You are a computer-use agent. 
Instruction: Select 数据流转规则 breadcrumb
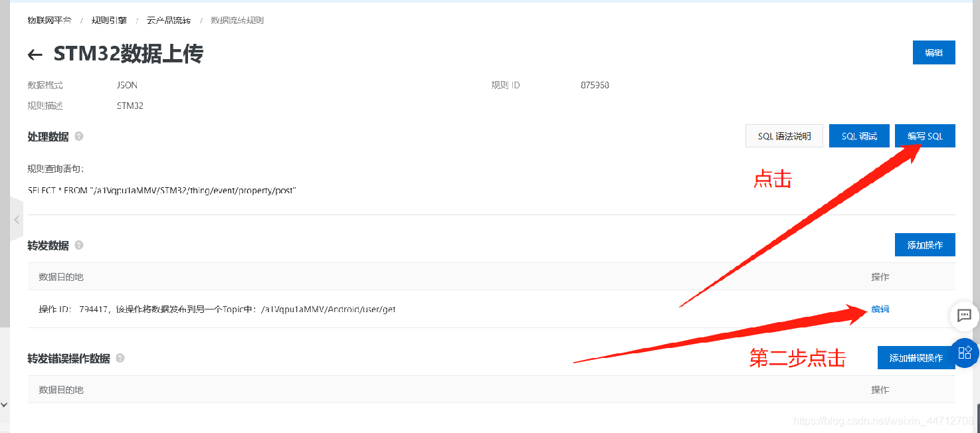click(237, 21)
